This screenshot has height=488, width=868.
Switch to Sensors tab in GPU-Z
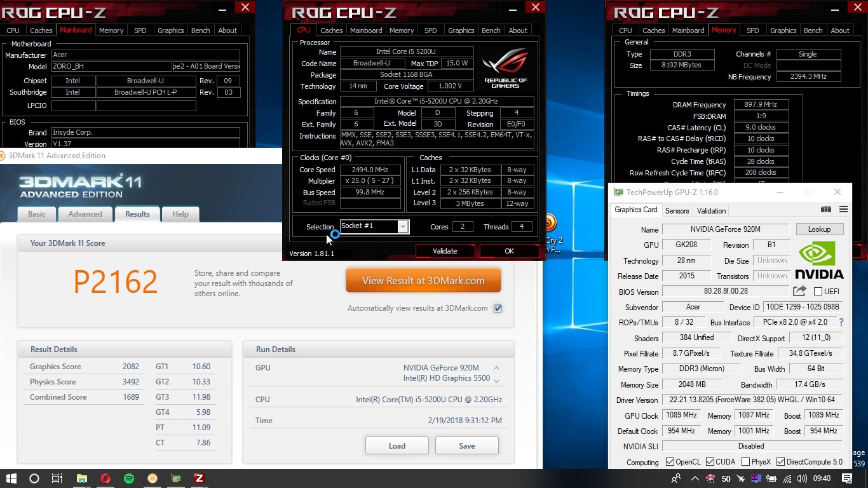coord(677,210)
